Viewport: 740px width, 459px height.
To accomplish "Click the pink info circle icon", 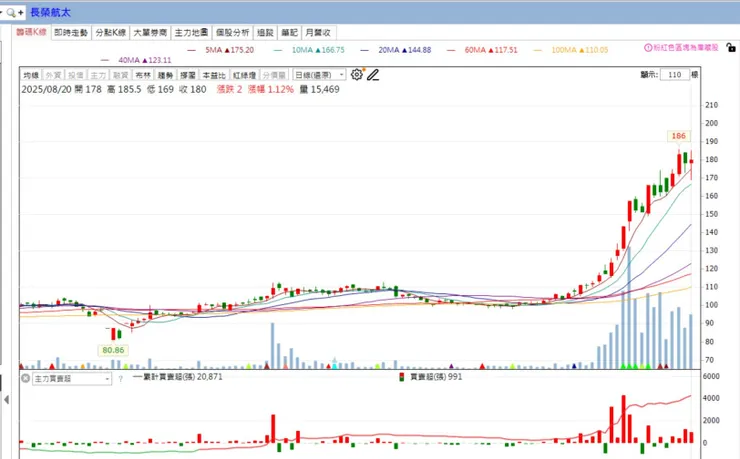I will (x=648, y=48).
